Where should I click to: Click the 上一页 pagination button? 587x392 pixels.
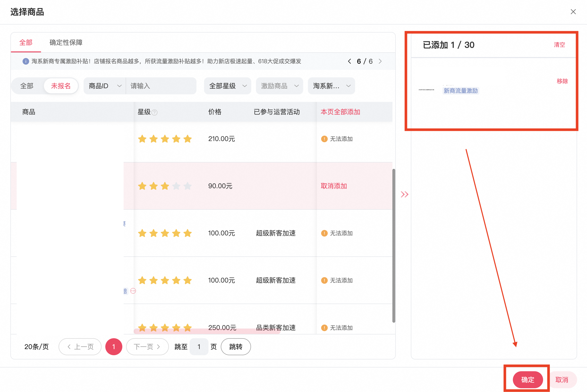point(80,347)
